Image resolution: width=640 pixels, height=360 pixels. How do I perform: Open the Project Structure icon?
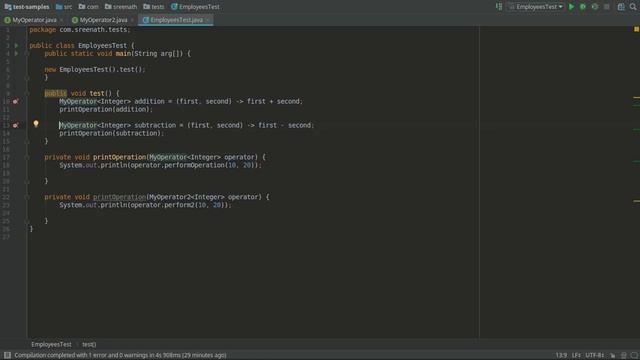[x=621, y=7]
